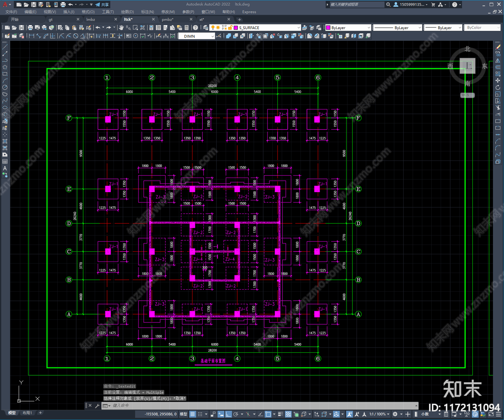The width and height of the screenshot is (504, 420).
Task: Click the WCS label under view cube
Action: 465,95
